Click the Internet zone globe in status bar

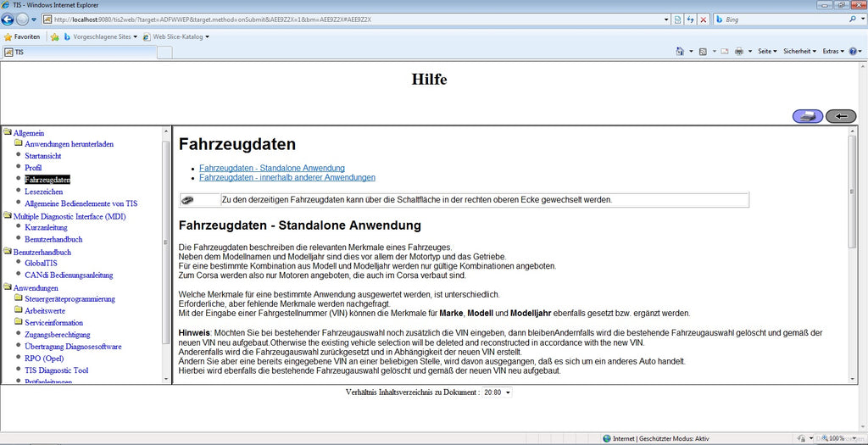point(607,438)
